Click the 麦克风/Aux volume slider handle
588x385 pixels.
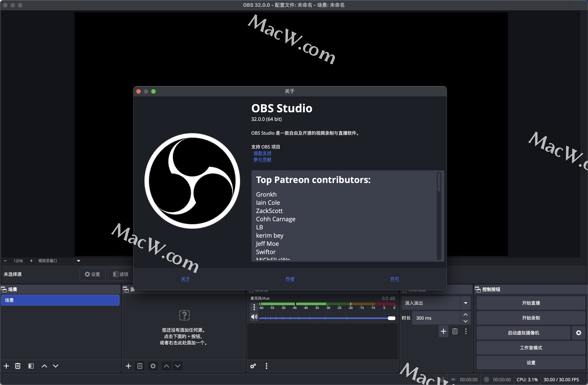[x=391, y=318]
